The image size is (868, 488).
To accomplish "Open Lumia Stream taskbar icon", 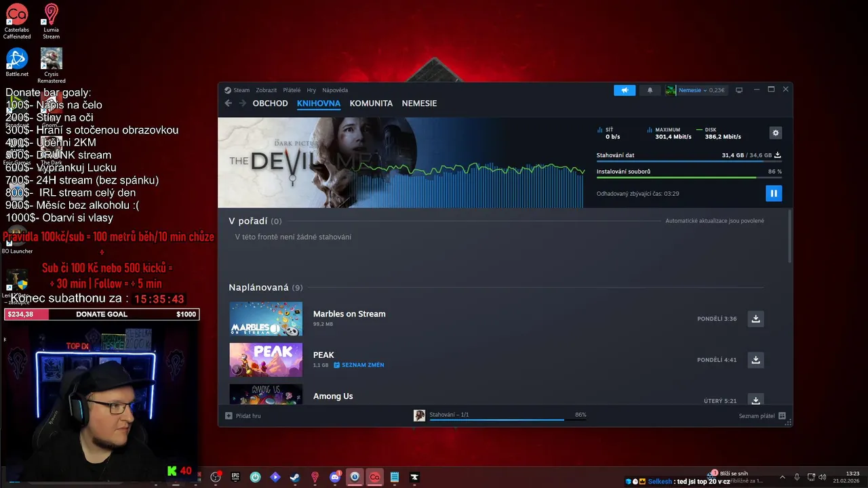I will 315,477.
